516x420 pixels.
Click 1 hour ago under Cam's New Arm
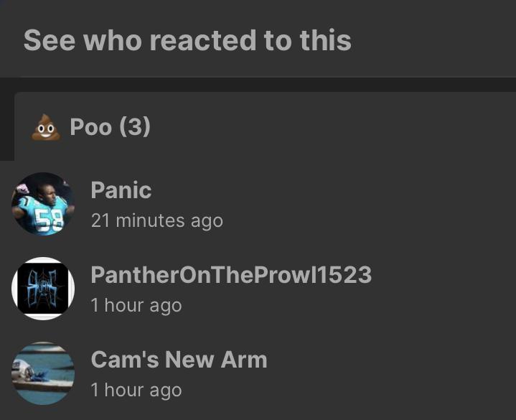click(x=136, y=390)
